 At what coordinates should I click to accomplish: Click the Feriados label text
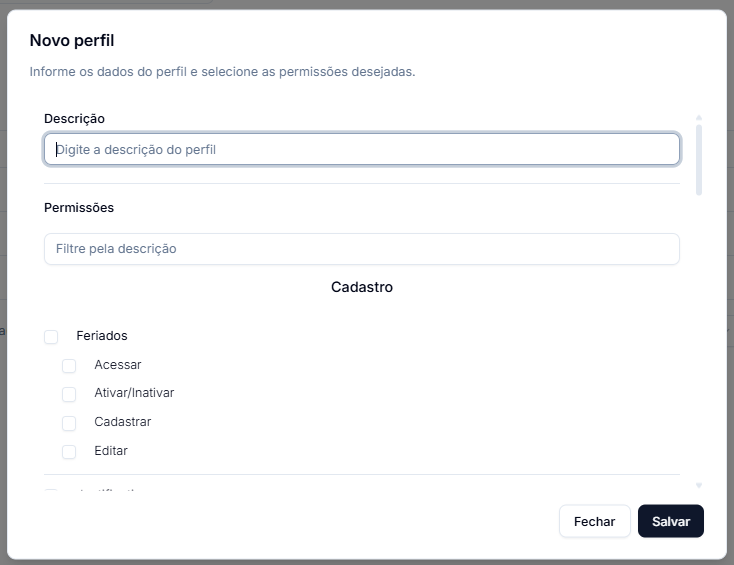[102, 336]
